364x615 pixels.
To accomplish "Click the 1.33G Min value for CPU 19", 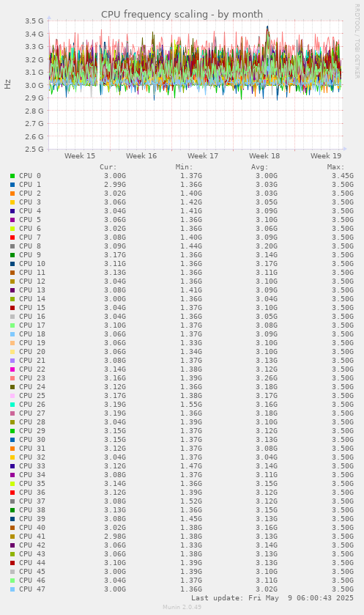I will (x=191, y=343).
